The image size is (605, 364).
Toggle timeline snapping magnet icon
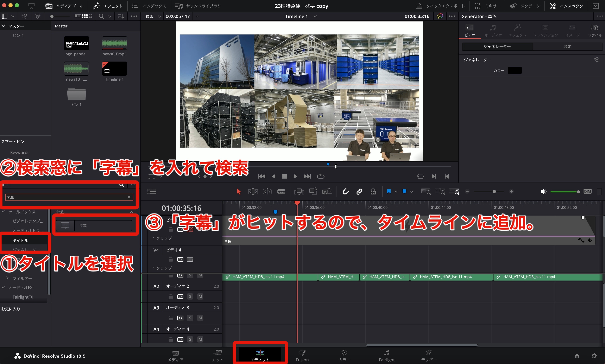pyautogui.click(x=346, y=191)
